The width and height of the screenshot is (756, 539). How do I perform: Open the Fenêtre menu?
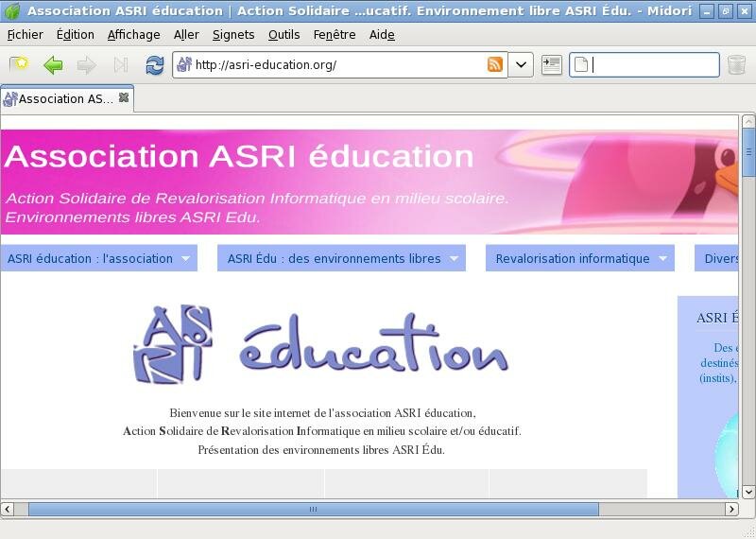(x=335, y=35)
